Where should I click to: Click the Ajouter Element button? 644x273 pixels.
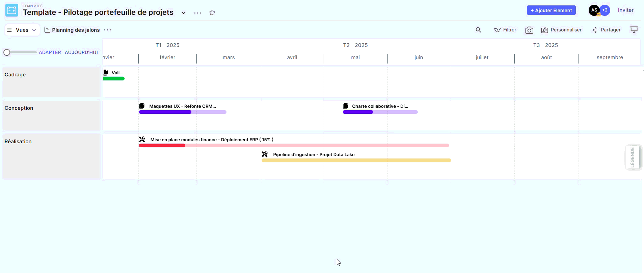551,10
